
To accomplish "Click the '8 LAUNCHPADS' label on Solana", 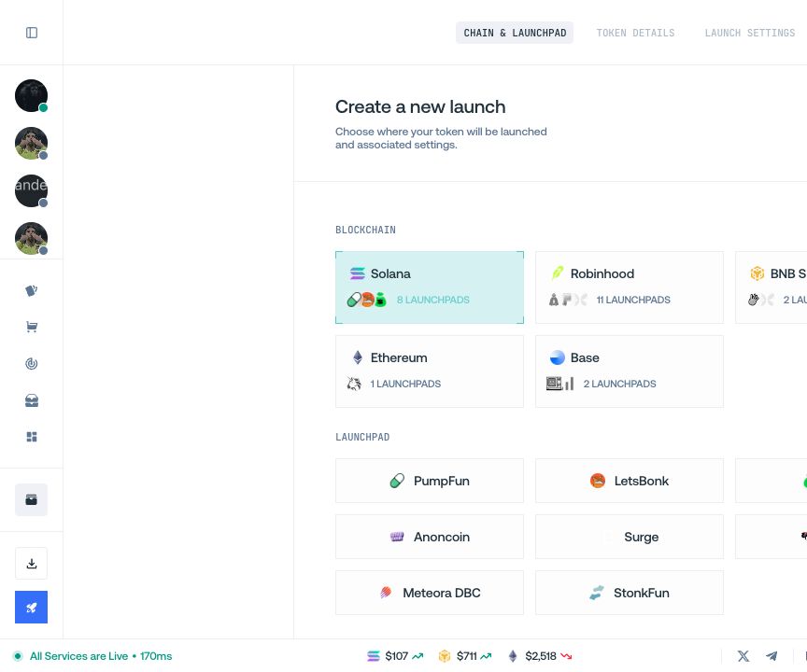I will coord(432,300).
